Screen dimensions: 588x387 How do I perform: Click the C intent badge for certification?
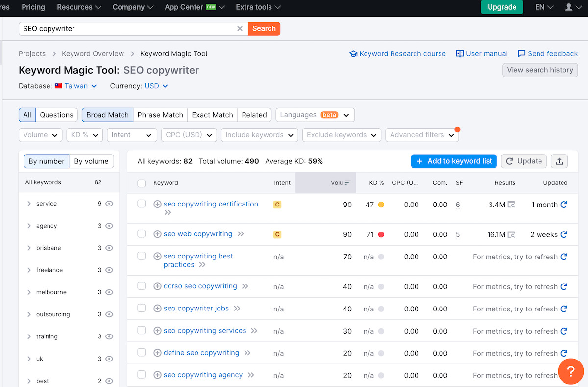[x=277, y=205]
